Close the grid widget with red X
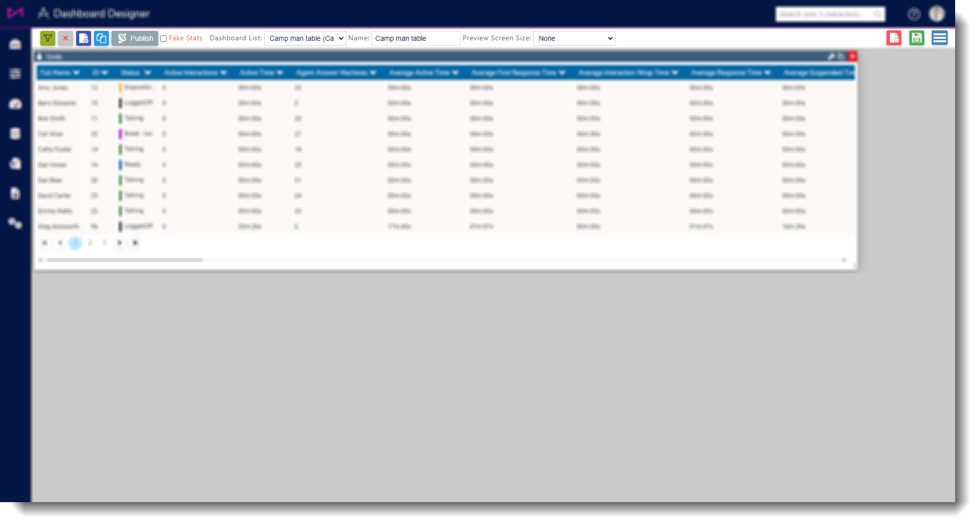The height and width of the screenshot is (527, 980). [x=852, y=56]
